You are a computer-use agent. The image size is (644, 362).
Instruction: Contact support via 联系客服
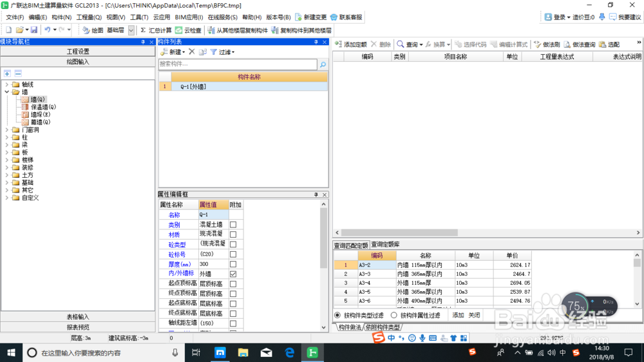coord(346,17)
